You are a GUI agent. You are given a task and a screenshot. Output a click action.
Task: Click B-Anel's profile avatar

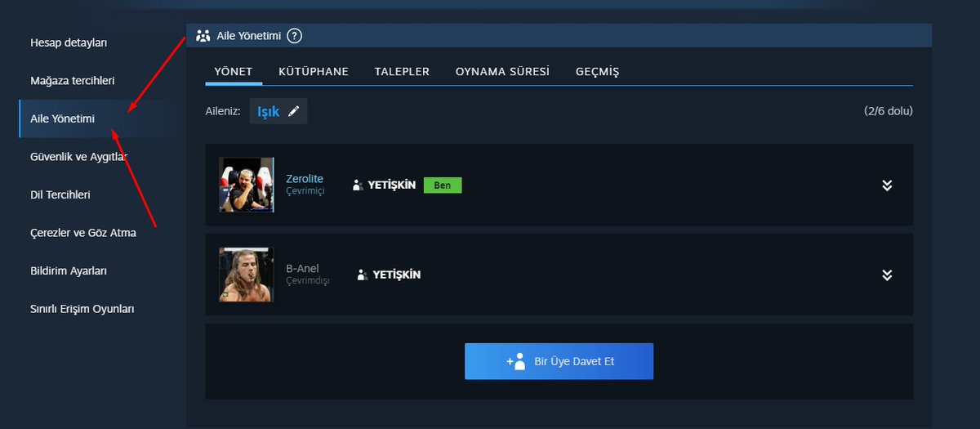247,275
